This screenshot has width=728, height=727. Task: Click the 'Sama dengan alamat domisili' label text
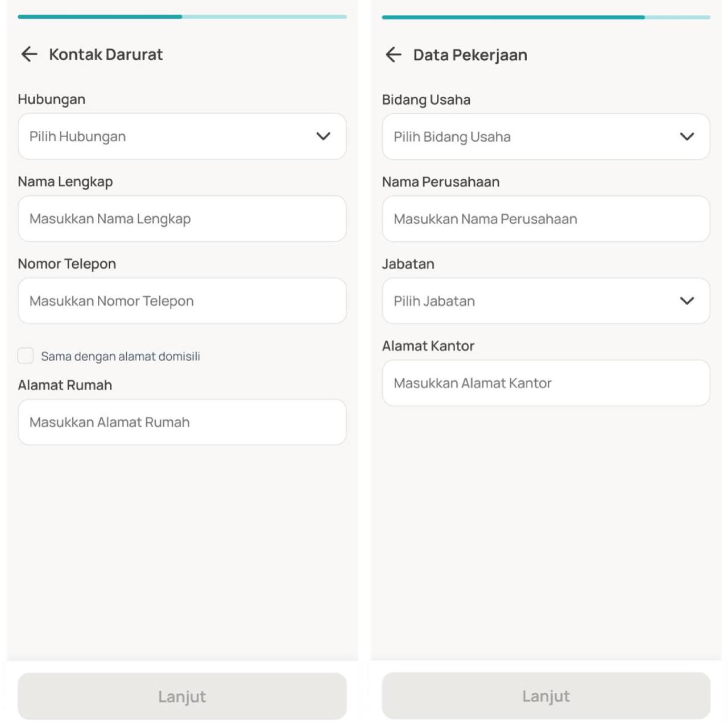[x=121, y=357]
